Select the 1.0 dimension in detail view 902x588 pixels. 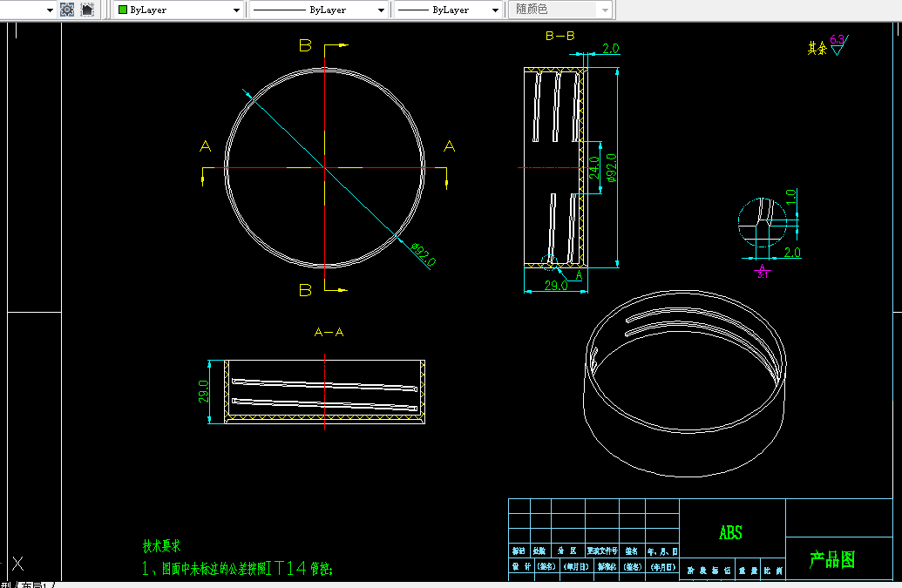coord(791,197)
